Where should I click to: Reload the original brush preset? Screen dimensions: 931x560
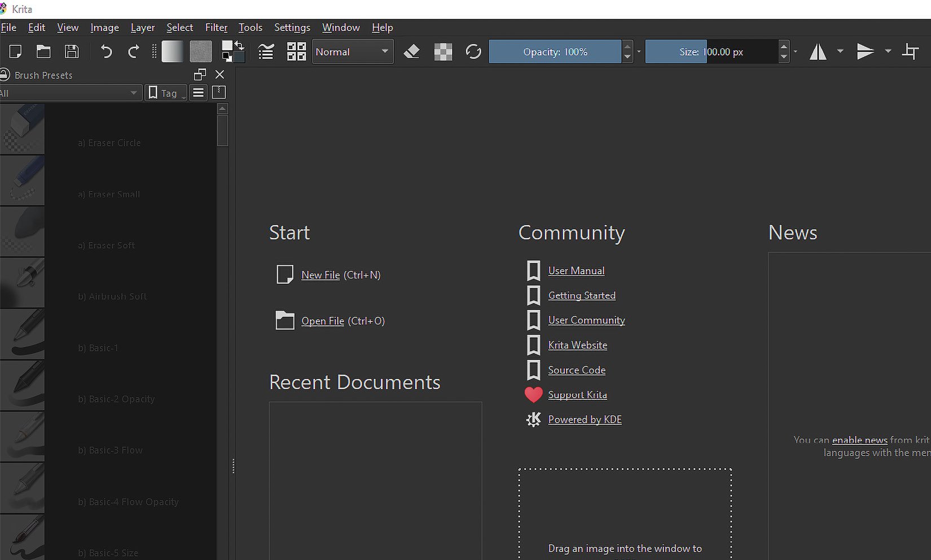click(x=473, y=51)
